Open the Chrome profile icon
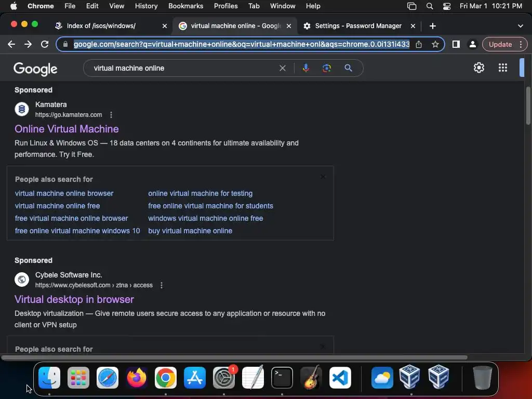The width and height of the screenshot is (532, 399). [x=472, y=45]
